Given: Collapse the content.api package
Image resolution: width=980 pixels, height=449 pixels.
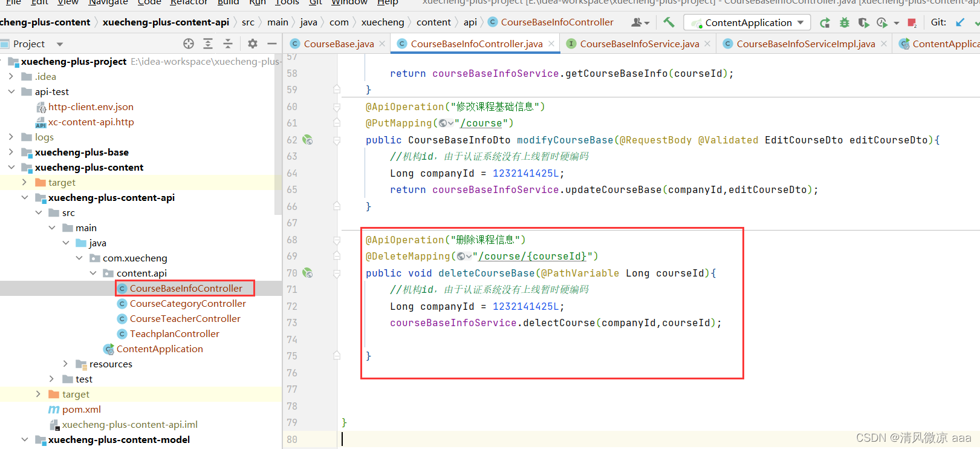Looking at the screenshot, I should point(93,273).
